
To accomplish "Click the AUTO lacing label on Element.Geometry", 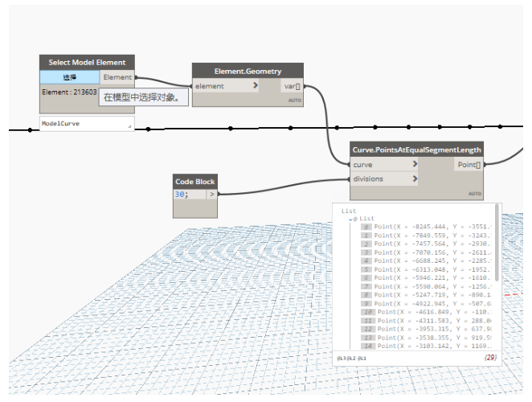I will (x=294, y=100).
